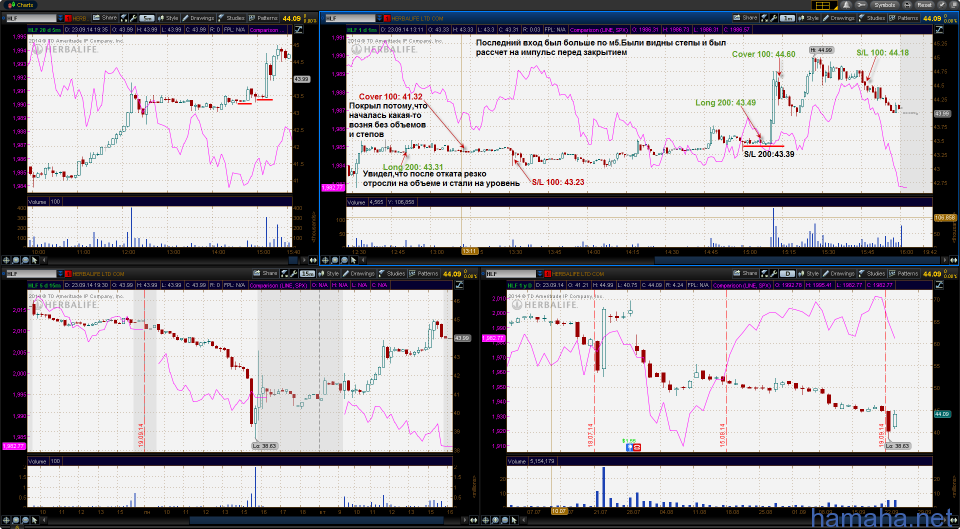Open Style menu in the 5m chart

[168, 18]
